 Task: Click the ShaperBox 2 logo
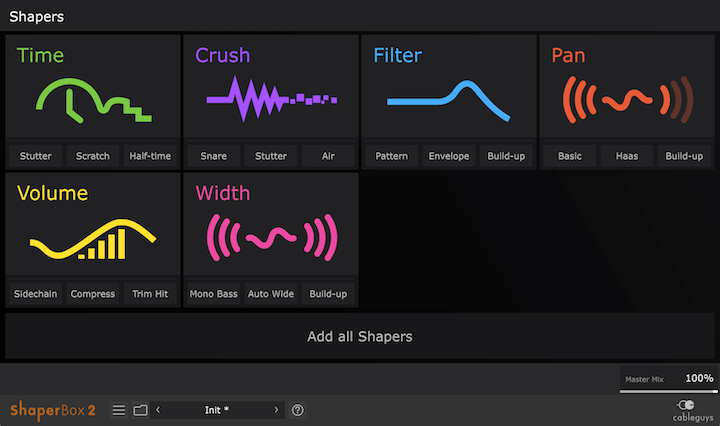[x=53, y=410]
